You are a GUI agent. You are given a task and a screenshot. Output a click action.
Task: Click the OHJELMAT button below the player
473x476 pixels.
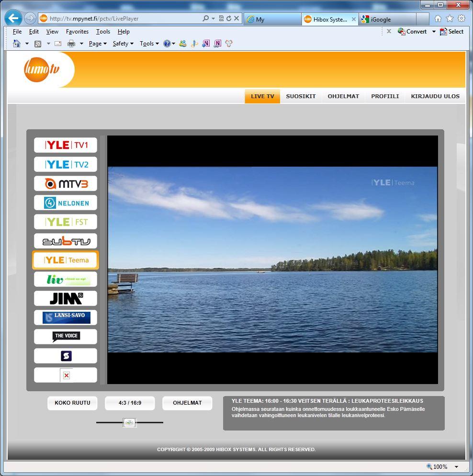click(187, 403)
